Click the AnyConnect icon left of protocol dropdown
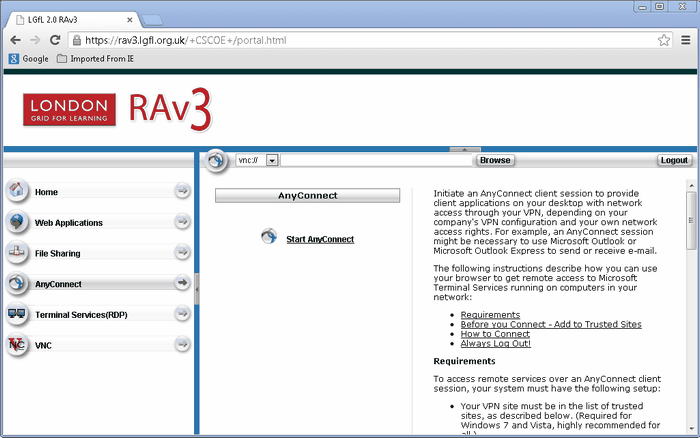 (216, 160)
